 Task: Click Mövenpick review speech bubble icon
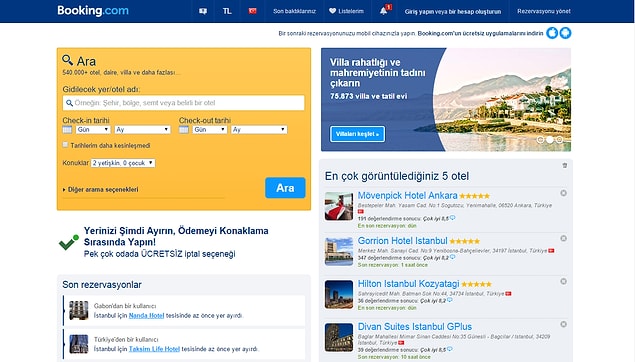pos(452,218)
